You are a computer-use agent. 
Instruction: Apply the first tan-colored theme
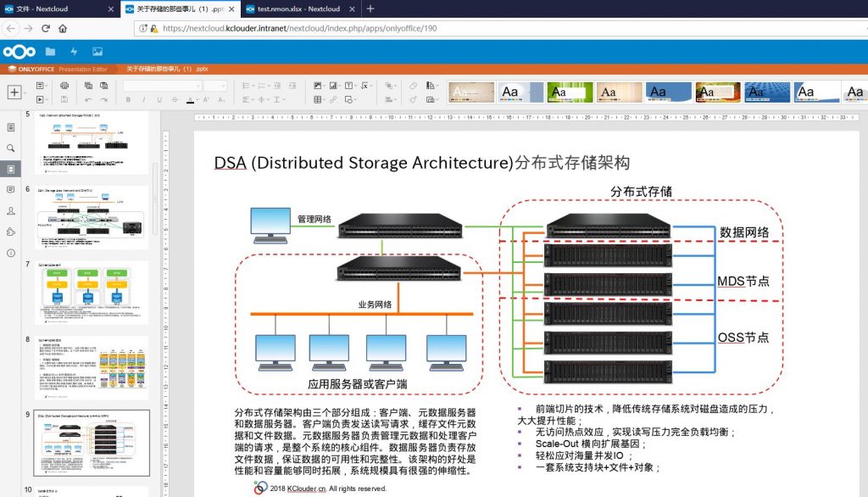[x=471, y=92]
